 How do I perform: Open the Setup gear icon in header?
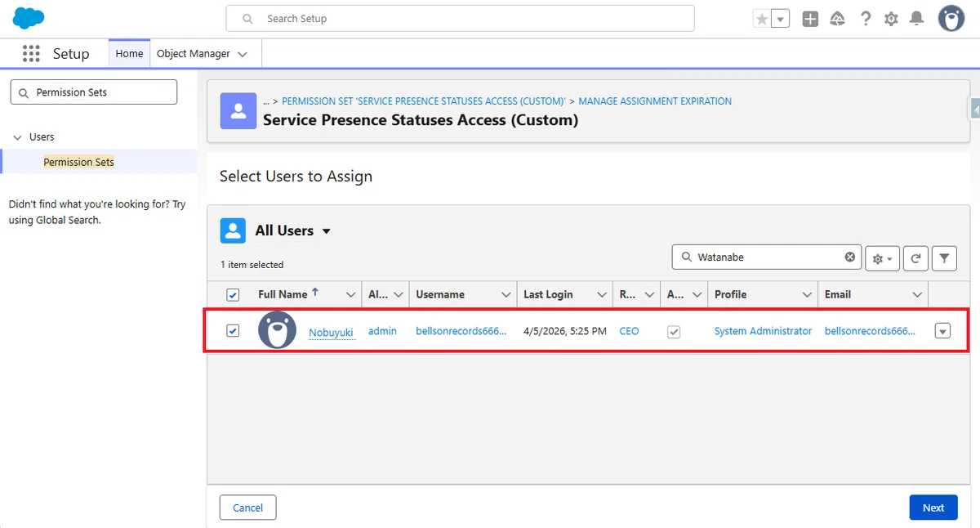(x=891, y=19)
